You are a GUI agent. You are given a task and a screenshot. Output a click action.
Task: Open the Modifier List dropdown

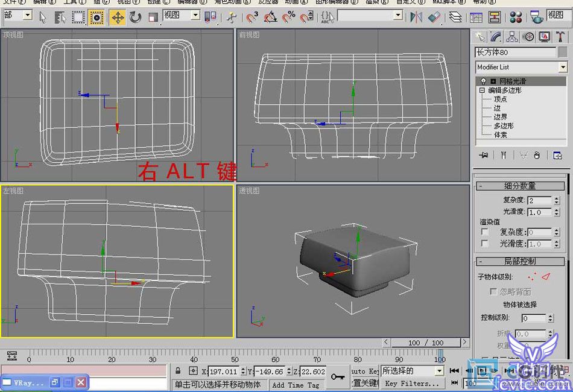[563, 67]
